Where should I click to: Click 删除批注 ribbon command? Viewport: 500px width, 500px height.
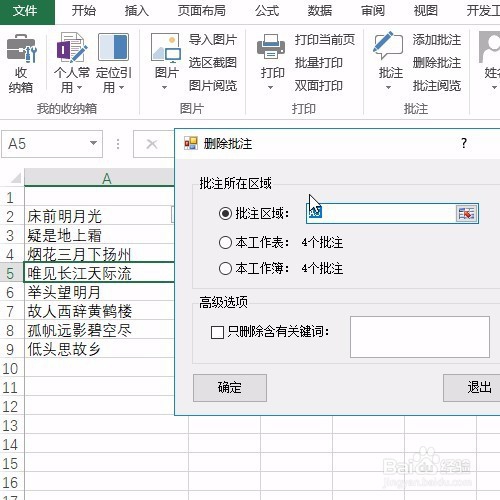coord(437,62)
